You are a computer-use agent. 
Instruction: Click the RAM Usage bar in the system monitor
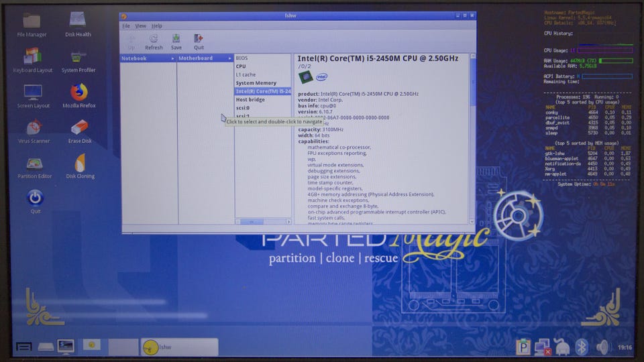[616, 60]
